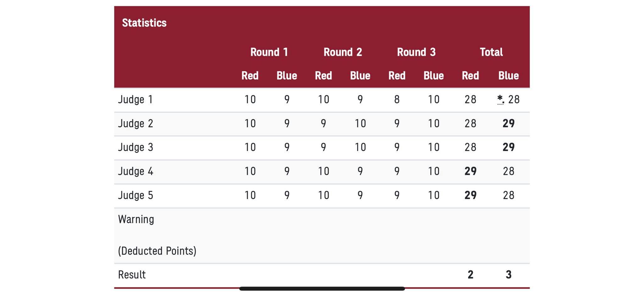The height and width of the screenshot is (297, 644).
Task: Click Judge 2's bold Blue total of 29
Action: 508,123
